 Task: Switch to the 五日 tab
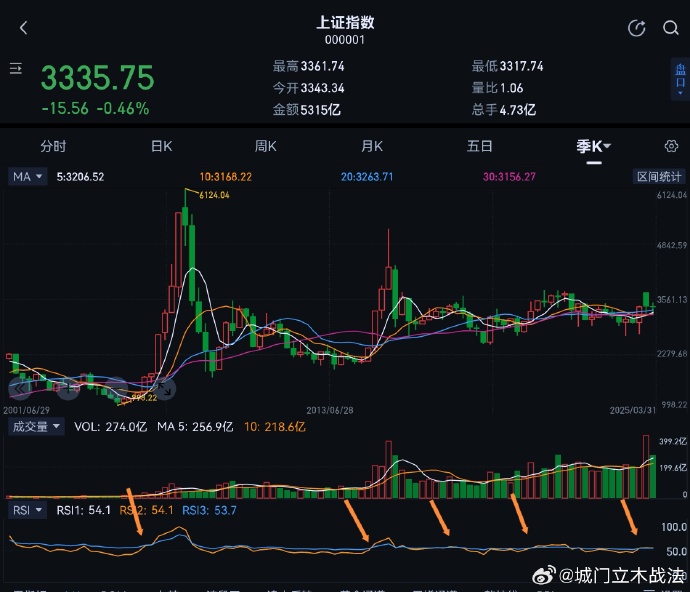click(479, 146)
